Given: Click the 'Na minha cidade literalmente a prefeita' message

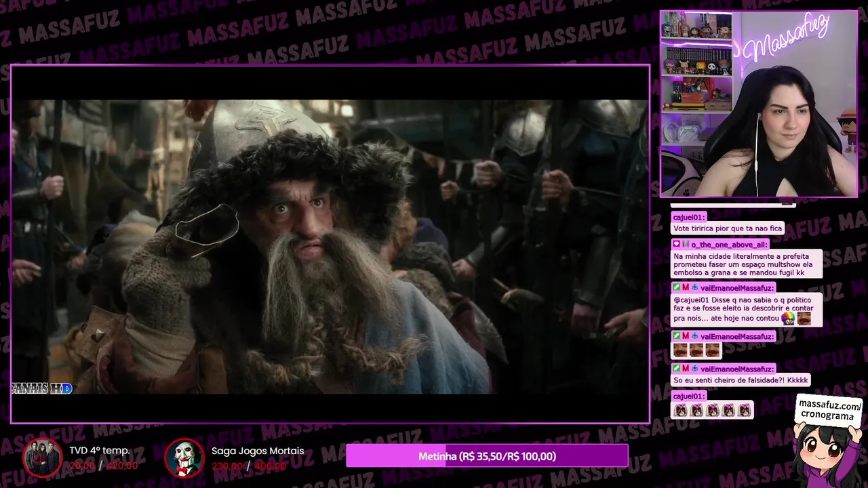Looking at the screenshot, I should (747, 264).
